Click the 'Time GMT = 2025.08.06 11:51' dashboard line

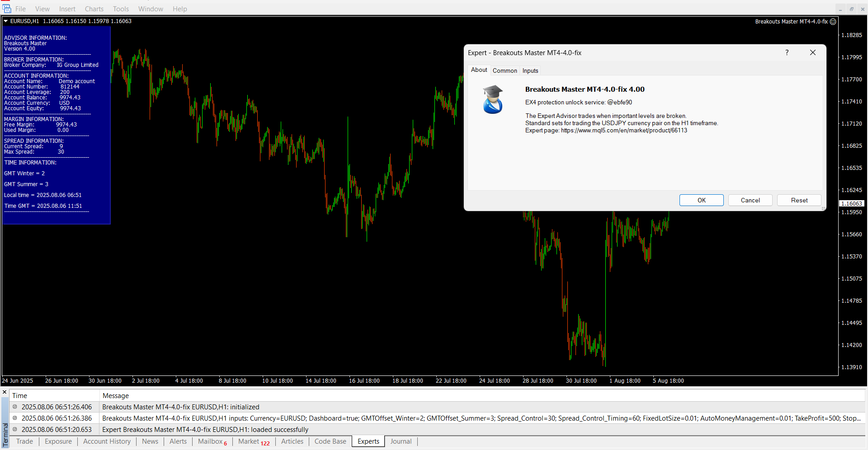point(43,206)
